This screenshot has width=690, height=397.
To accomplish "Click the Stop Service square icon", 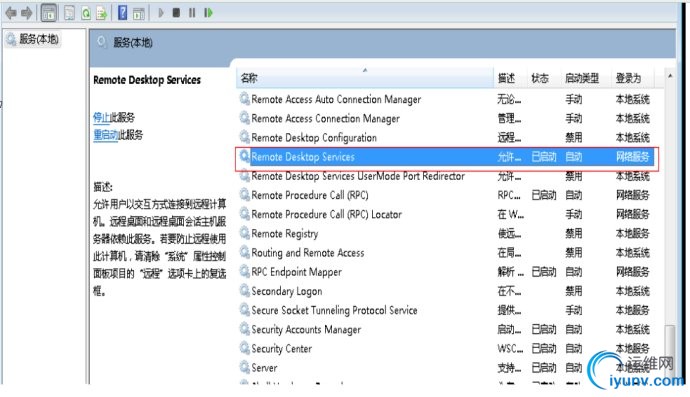I will pos(176,13).
